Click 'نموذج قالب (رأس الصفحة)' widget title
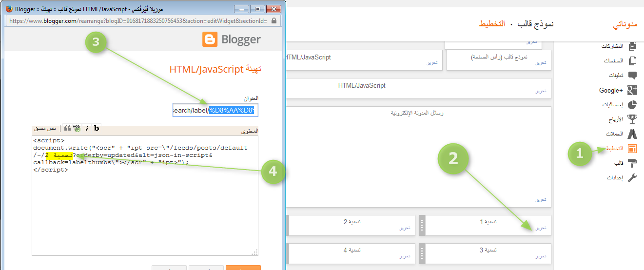The image size is (644, 270). [x=499, y=57]
